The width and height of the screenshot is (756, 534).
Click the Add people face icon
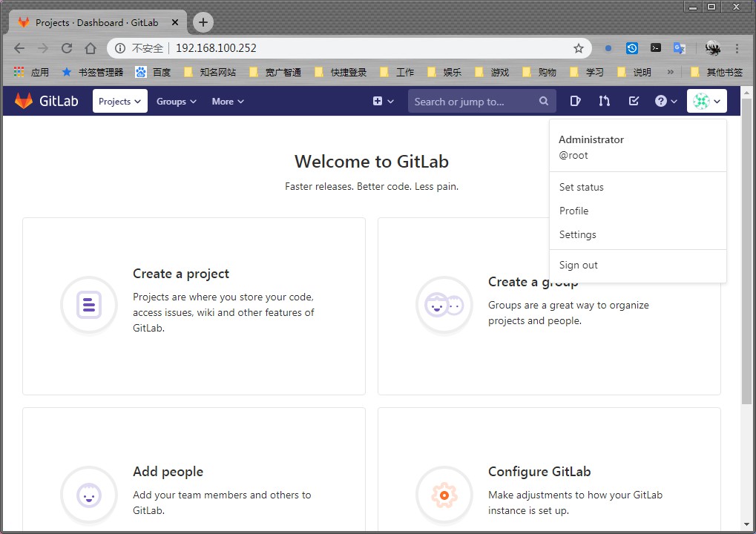(x=89, y=495)
